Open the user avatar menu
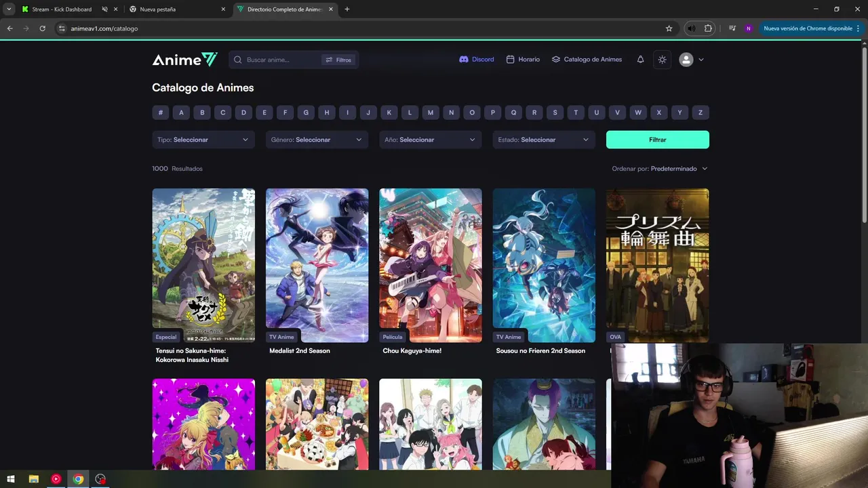 (x=692, y=60)
